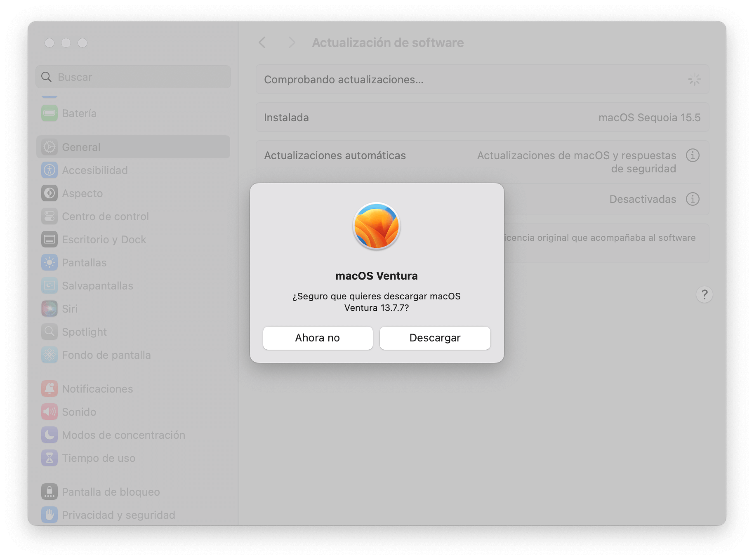Click the macOS Ventura dialog title
Image resolution: width=754 pixels, height=560 pixels.
[377, 276]
